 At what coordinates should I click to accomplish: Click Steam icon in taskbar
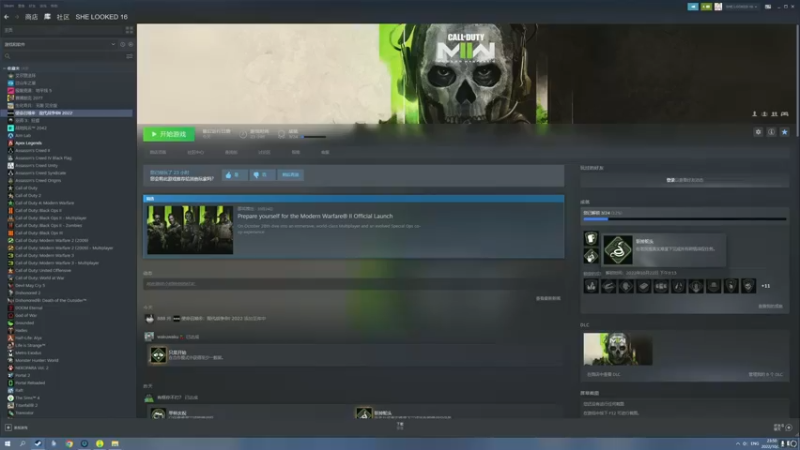[x=38, y=443]
